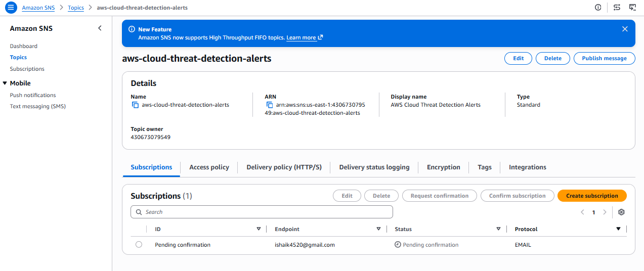This screenshot has height=271, width=644.
Task: Click the topic owner 430673079549 value
Action: [151, 137]
